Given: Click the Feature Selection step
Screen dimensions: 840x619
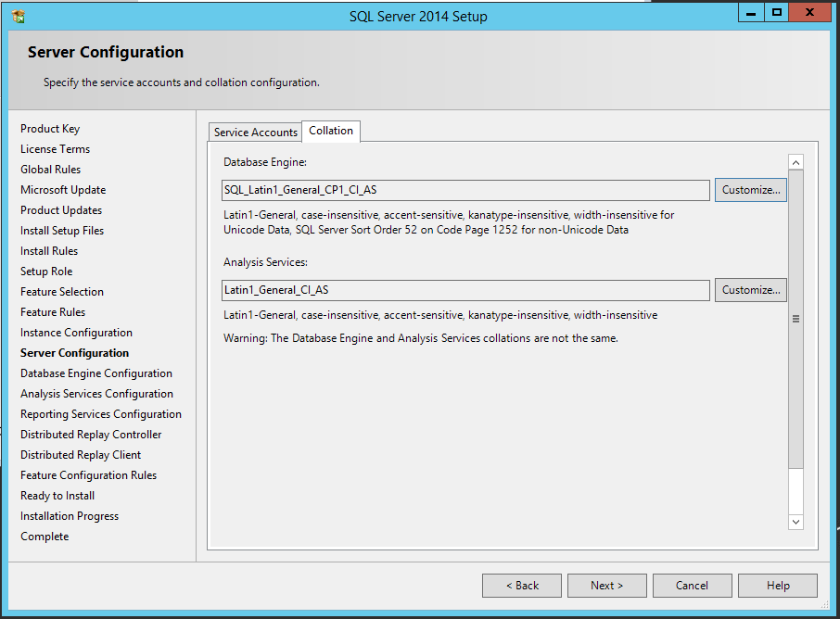Looking at the screenshot, I should coord(62,291).
